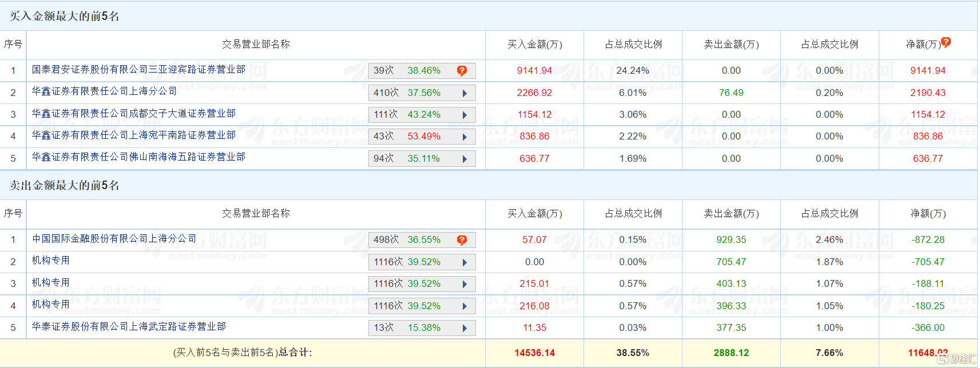The image size is (980, 368).
Task: Click help icon beside 净额(万) header
Action: pyautogui.click(x=946, y=42)
